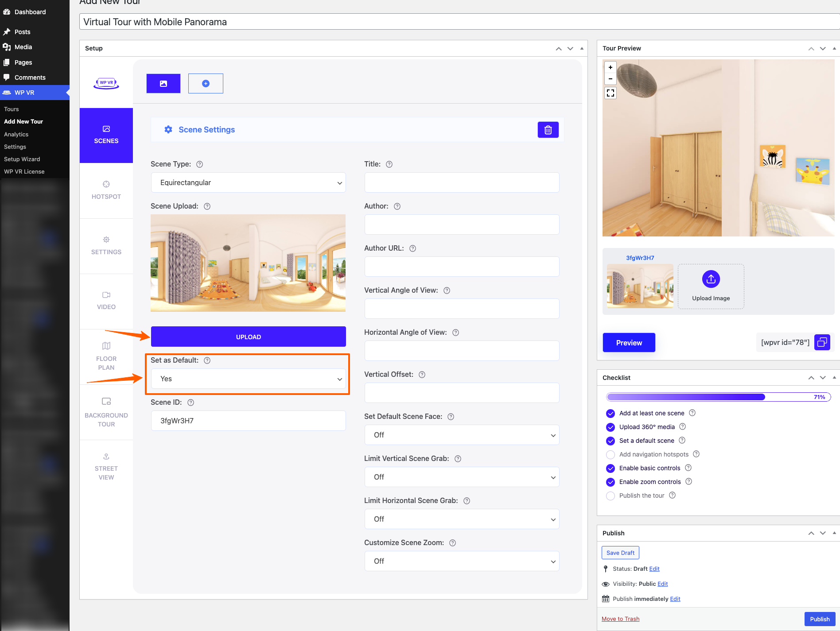This screenshot has height=631, width=840.
Task: Expand Limit Vertical Scene Grab dropdown
Action: tap(462, 477)
